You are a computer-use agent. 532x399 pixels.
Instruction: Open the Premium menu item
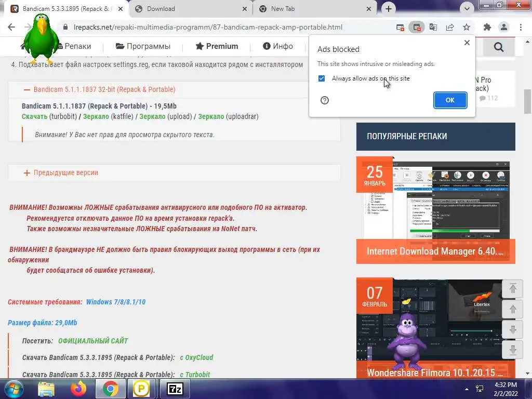click(217, 46)
